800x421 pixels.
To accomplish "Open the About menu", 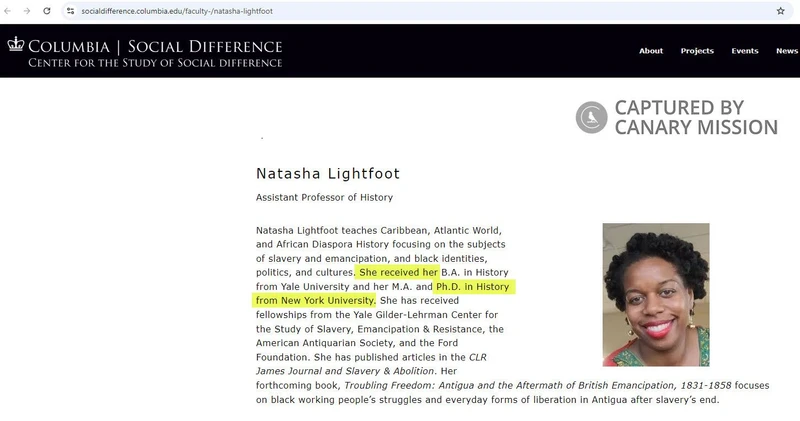I will (x=651, y=51).
